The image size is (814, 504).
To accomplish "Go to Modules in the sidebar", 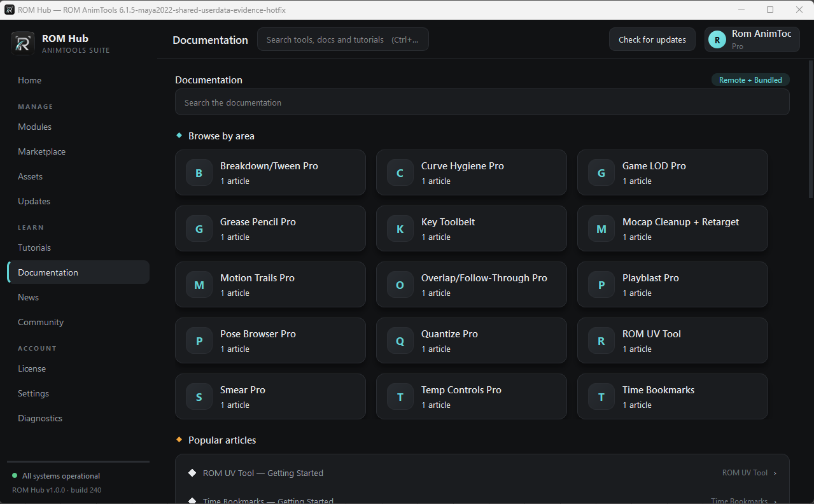I will (x=78, y=127).
